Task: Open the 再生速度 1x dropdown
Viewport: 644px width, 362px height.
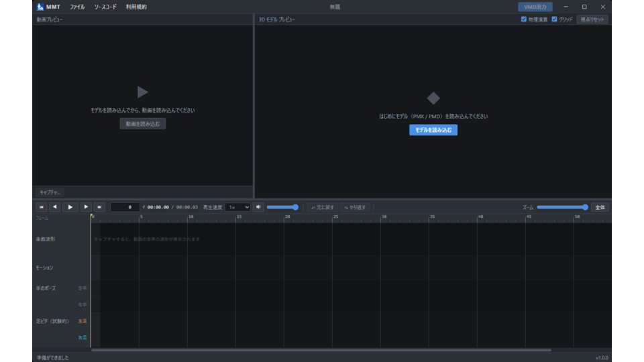Action: [x=237, y=207]
